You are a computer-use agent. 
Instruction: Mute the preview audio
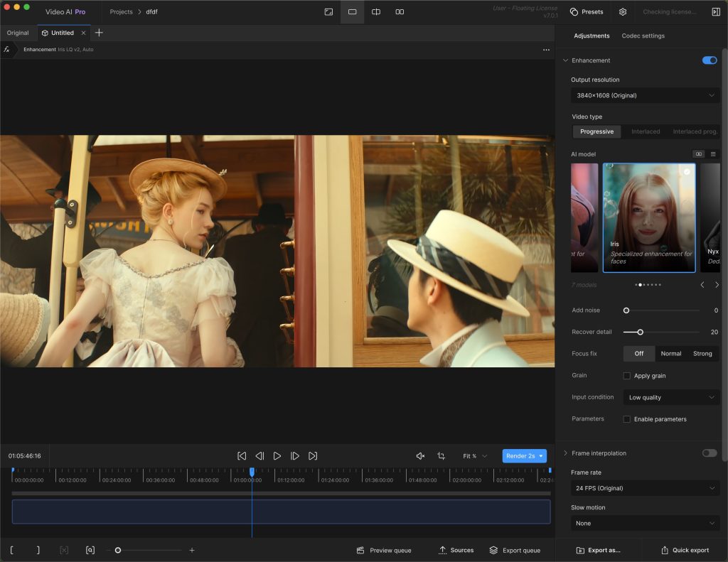tap(420, 455)
